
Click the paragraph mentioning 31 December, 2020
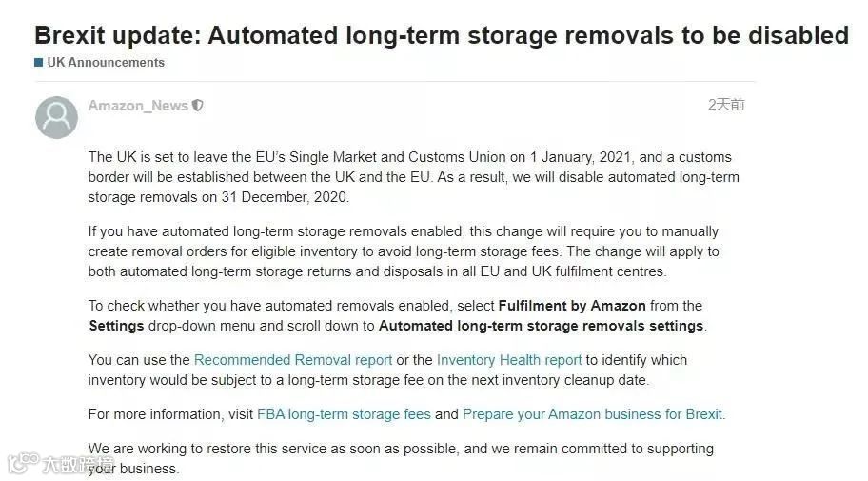[413, 177]
